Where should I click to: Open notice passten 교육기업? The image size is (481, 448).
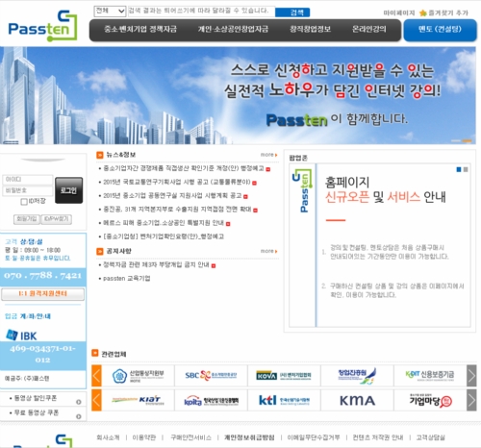coord(127,278)
